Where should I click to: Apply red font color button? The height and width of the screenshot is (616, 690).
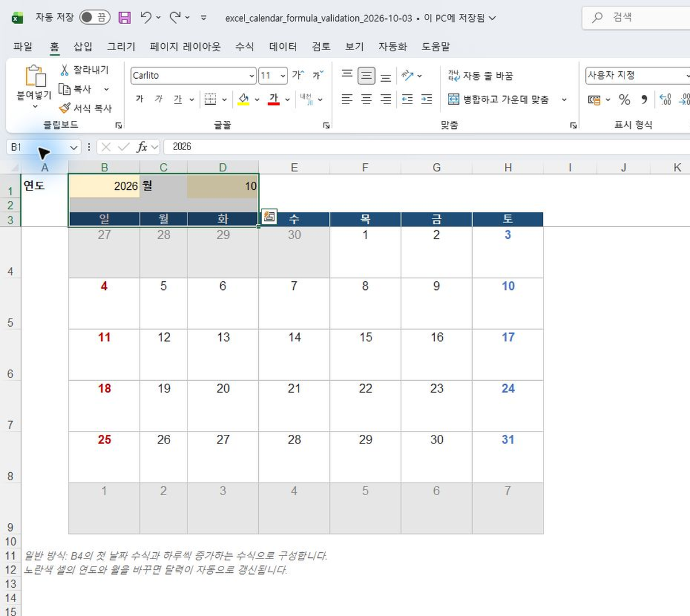(274, 100)
